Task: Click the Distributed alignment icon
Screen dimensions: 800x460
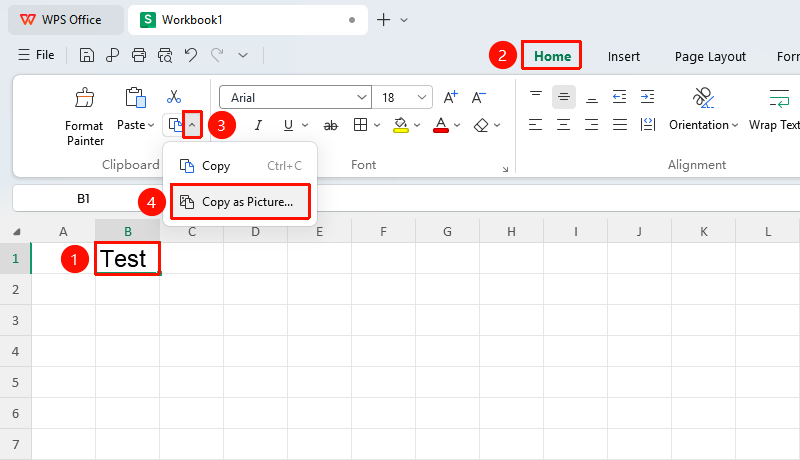Action: point(647,124)
